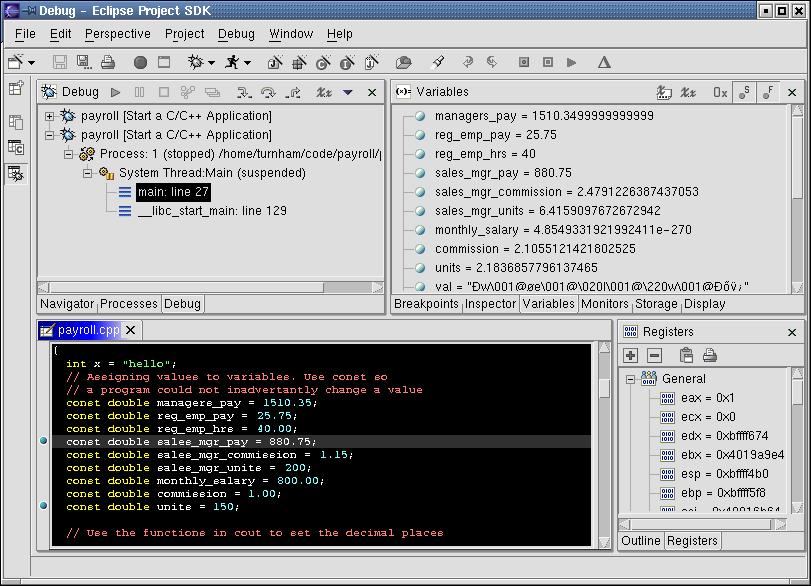Click the Resume button in Debug view

click(x=116, y=92)
